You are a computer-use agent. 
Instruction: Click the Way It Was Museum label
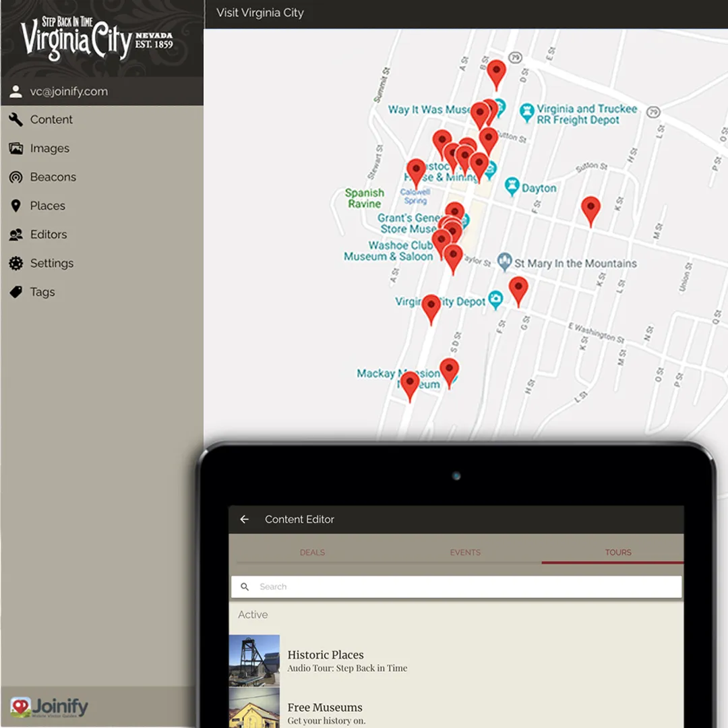coord(429,110)
